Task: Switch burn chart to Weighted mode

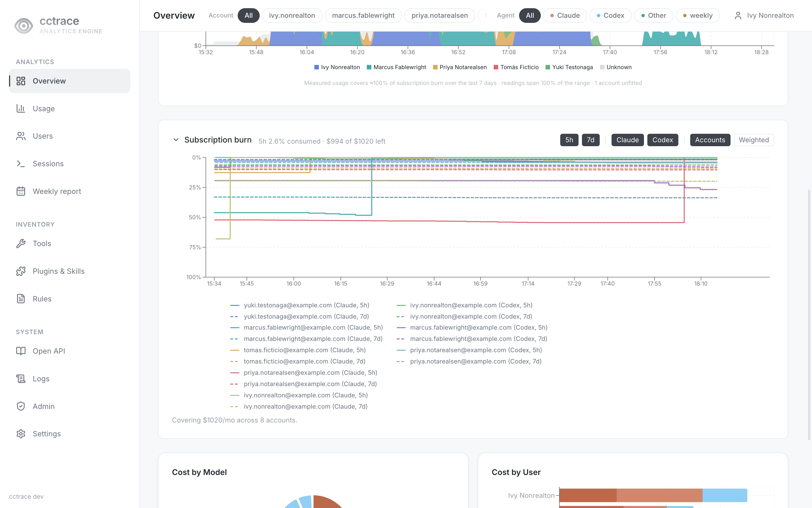Action: pyautogui.click(x=754, y=140)
